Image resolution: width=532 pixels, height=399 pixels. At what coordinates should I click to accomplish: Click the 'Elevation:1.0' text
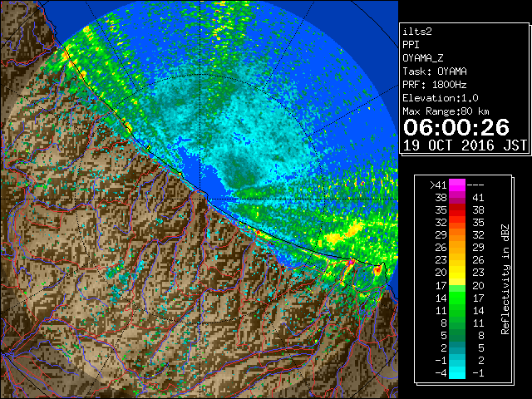point(441,98)
